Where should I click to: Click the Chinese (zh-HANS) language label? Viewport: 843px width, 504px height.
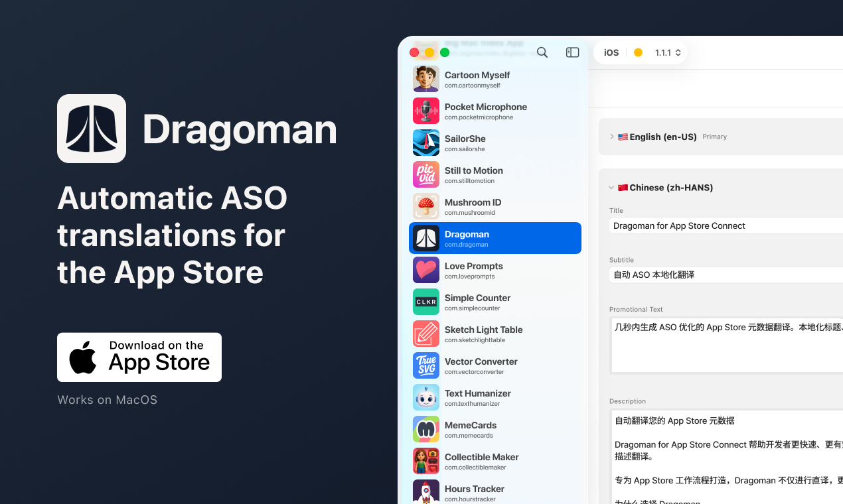pos(671,188)
